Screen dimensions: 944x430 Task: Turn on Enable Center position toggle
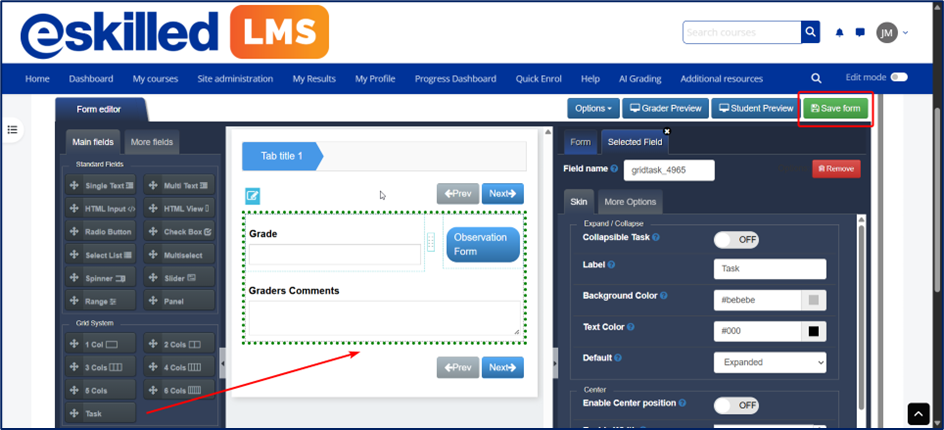tap(735, 405)
